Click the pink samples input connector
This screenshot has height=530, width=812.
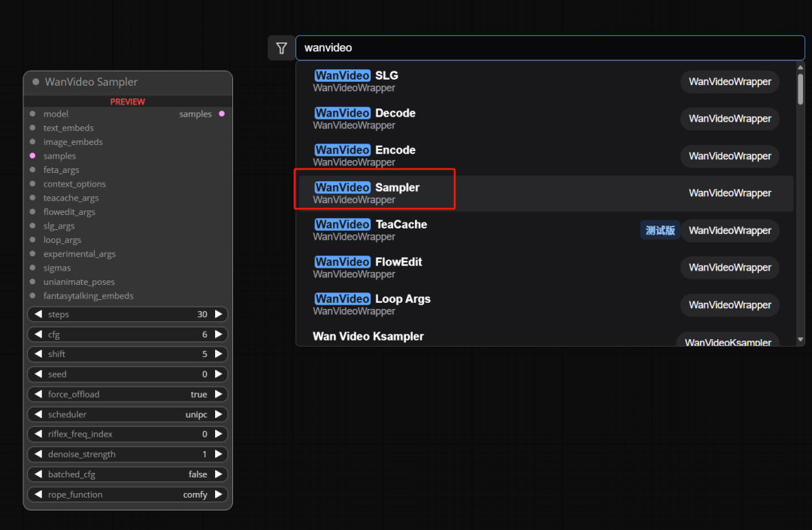32,156
